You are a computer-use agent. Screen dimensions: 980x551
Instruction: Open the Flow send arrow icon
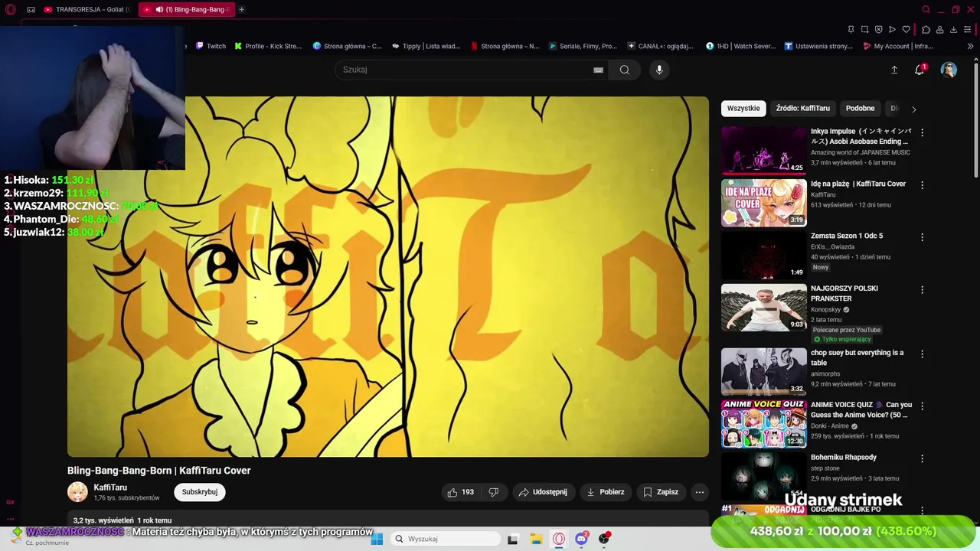(x=892, y=29)
